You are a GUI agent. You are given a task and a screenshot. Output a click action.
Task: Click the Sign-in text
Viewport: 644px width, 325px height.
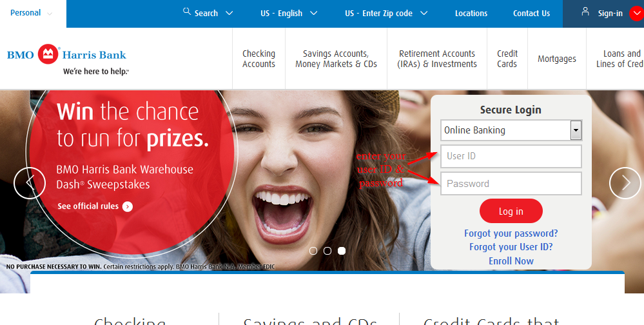(610, 13)
